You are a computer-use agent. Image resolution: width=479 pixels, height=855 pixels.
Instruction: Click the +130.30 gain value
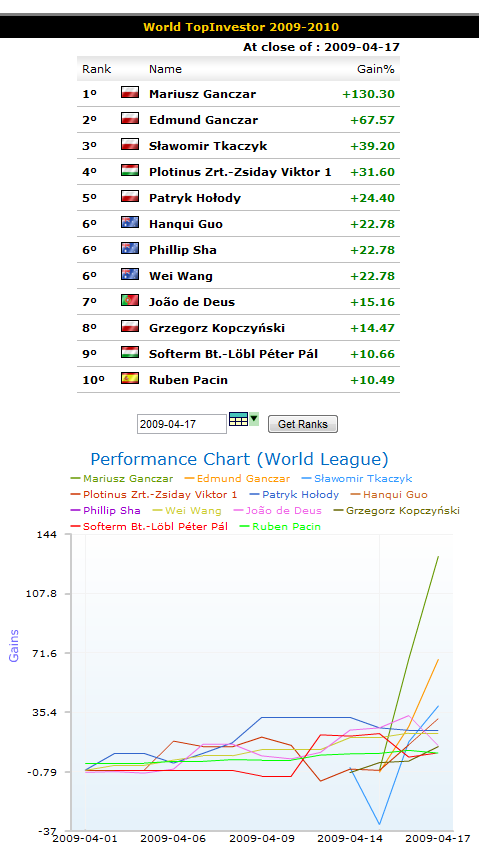368,94
